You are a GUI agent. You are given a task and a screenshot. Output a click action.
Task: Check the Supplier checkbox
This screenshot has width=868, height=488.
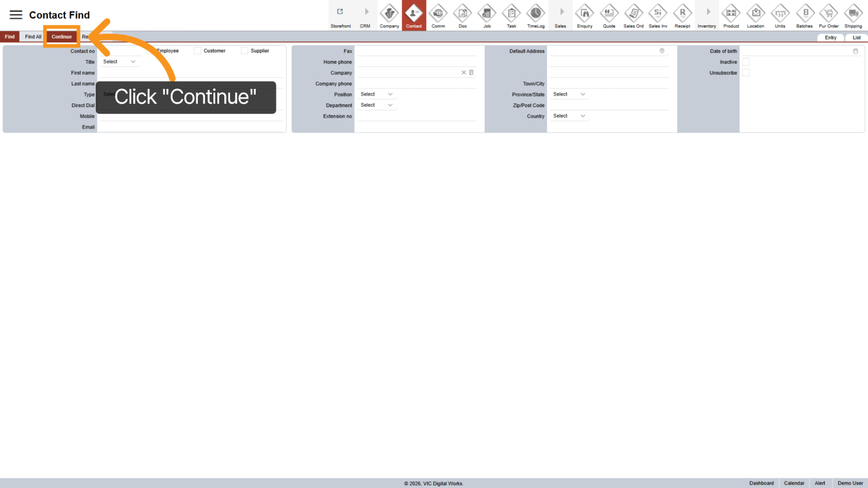point(244,50)
